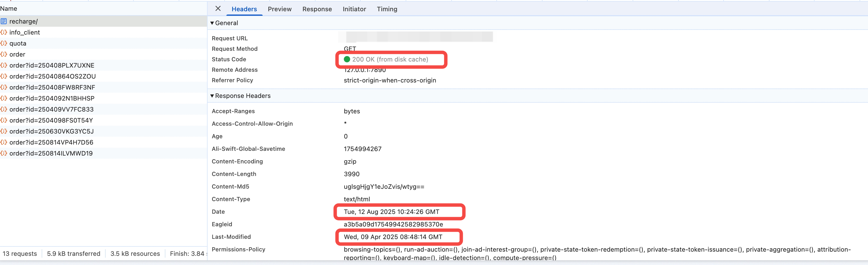868x265 pixels.
Task: Select request order?id=250408PLX7UXNE
Action: pyautogui.click(x=104, y=65)
